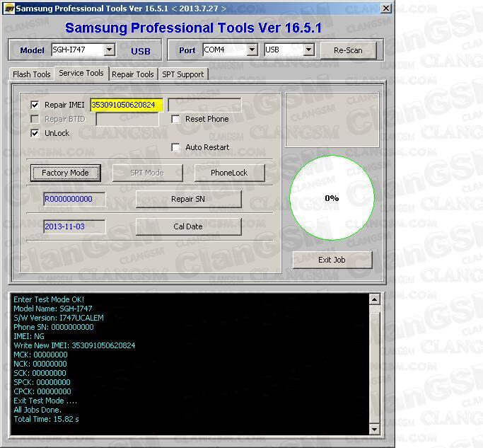Enable the Reset Phone checkbox
483x448 pixels.
[175, 119]
